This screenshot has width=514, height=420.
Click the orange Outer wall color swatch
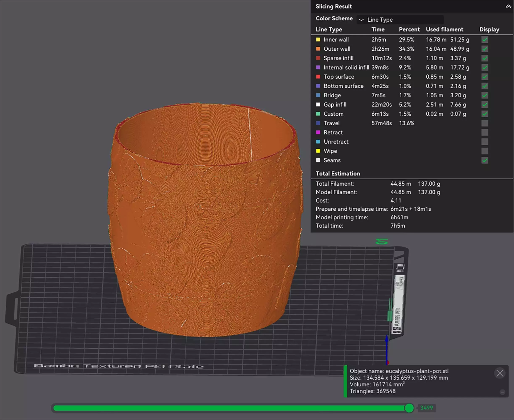(x=318, y=49)
